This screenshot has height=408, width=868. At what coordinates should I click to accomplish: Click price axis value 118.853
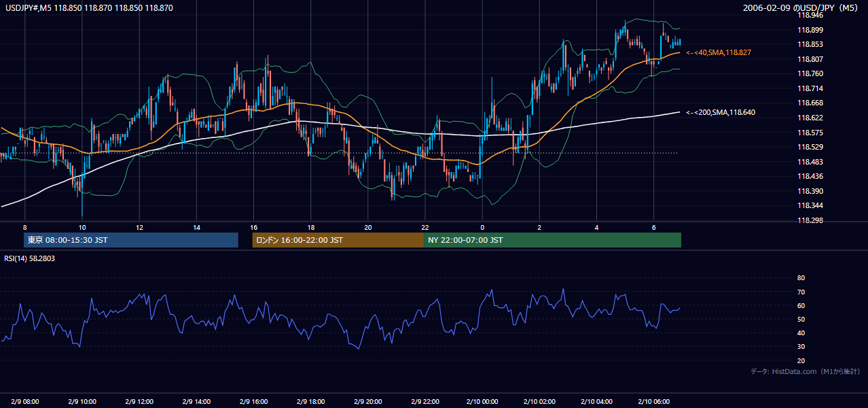(810, 44)
